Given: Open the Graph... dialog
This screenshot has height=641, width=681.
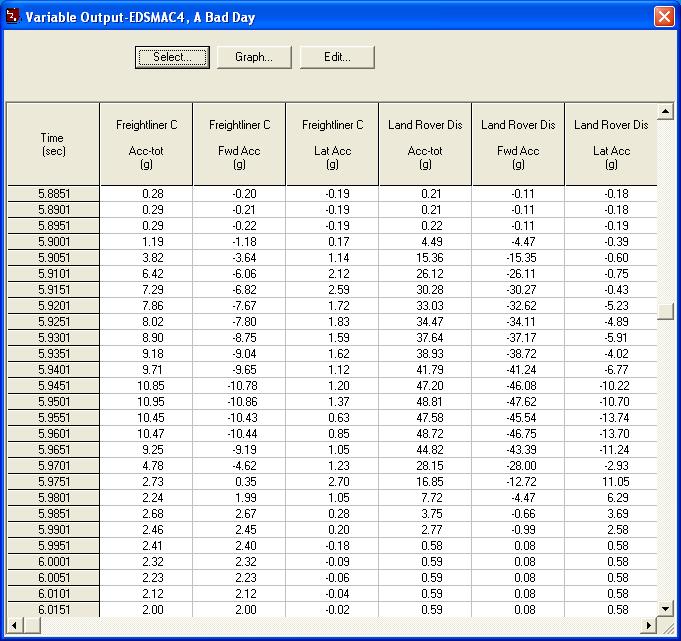Looking at the screenshot, I should pos(254,57).
